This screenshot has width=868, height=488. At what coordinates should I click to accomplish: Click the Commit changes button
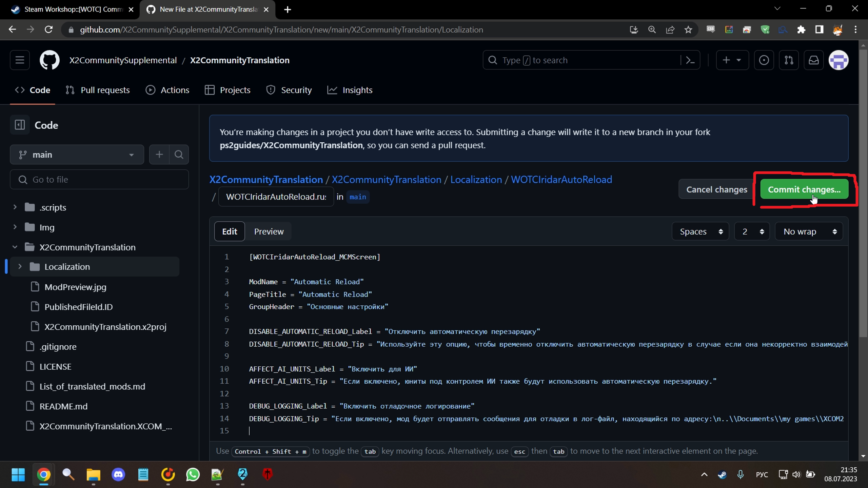point(804,189)
